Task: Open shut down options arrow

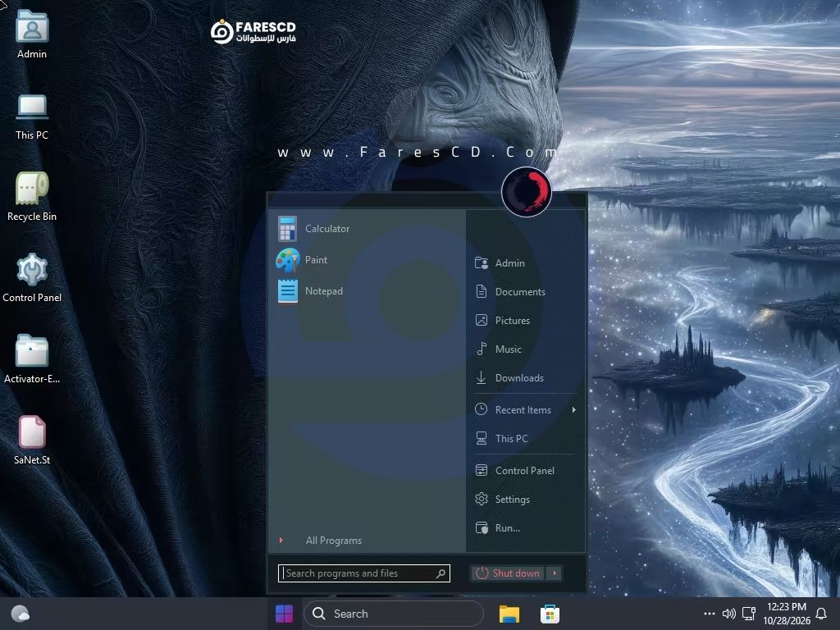Action: coord(555,573)
